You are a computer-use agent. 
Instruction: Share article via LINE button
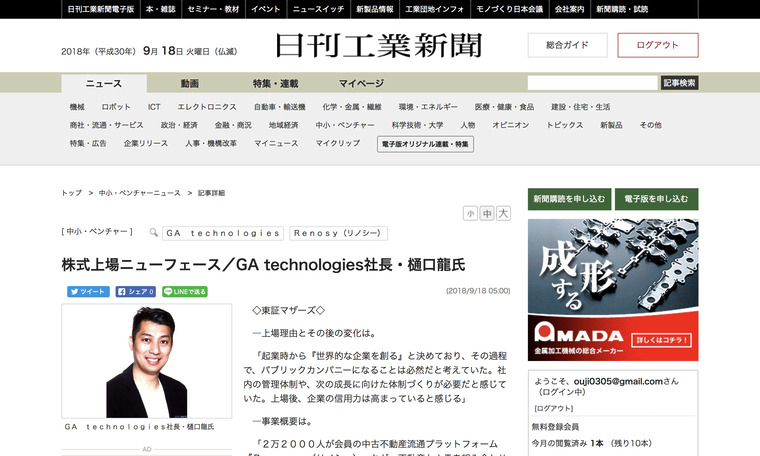[185, 292]
